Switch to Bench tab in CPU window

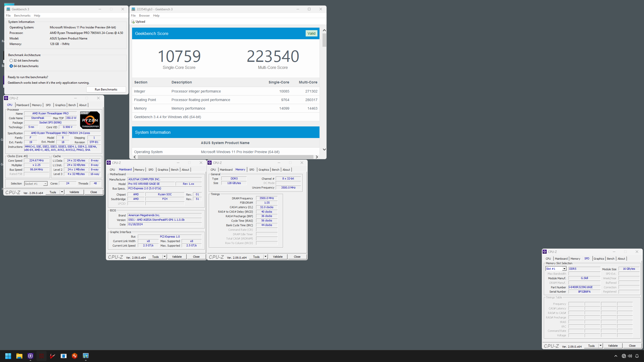(x=72, y=105)
